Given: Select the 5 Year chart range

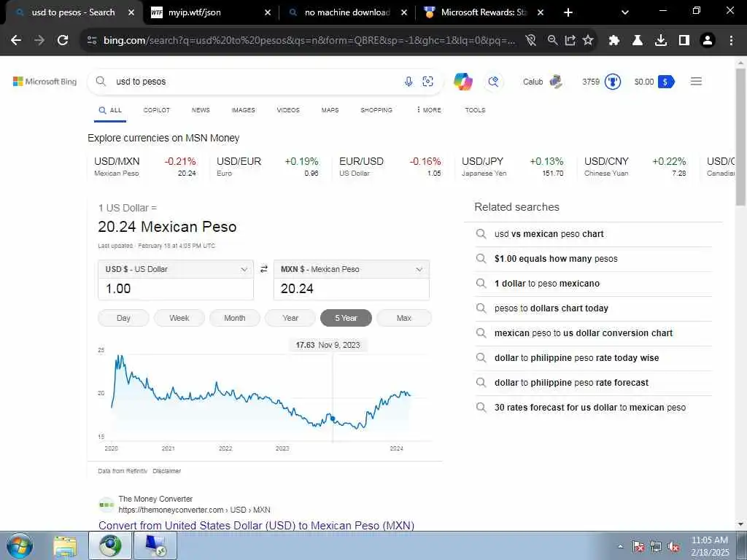Looking at the screenshot, I should pyautogui.click(x=346, y=318).
